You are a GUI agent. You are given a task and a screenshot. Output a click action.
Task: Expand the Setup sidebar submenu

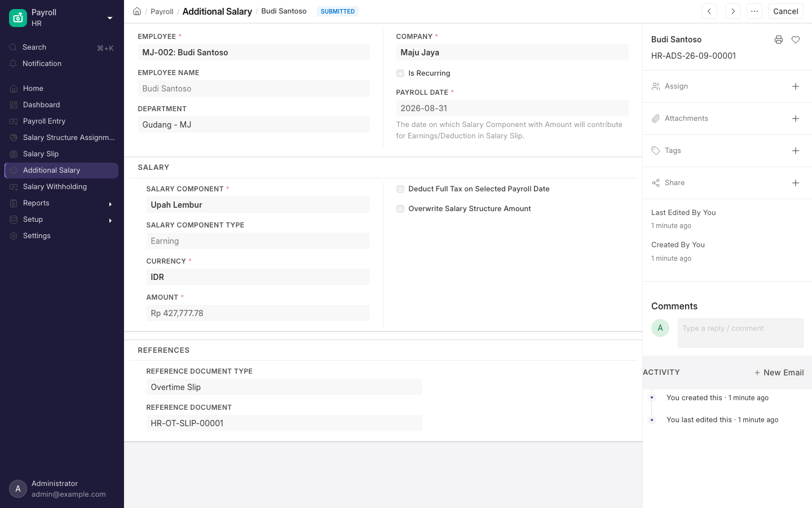pos(111,220)
